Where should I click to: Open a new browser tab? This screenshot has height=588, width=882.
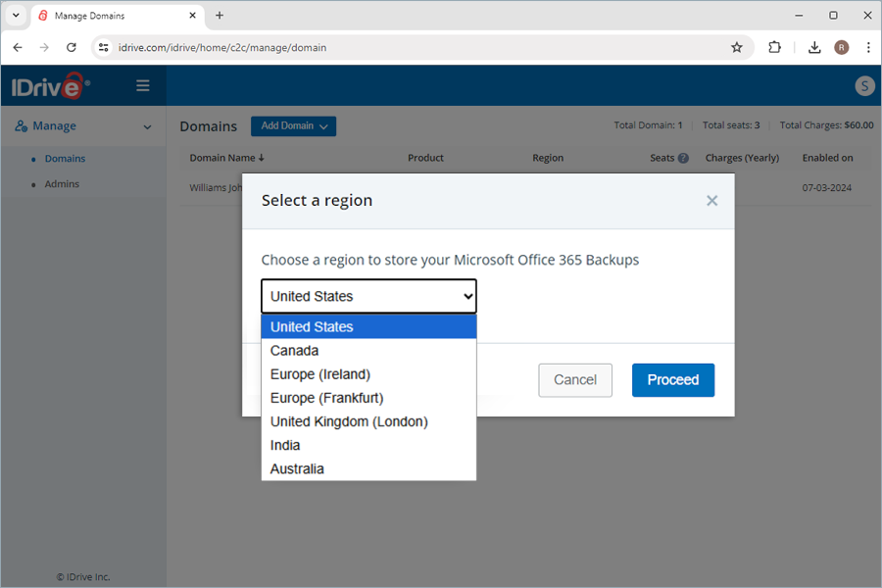pyautogui.click(x=220, y=16)
